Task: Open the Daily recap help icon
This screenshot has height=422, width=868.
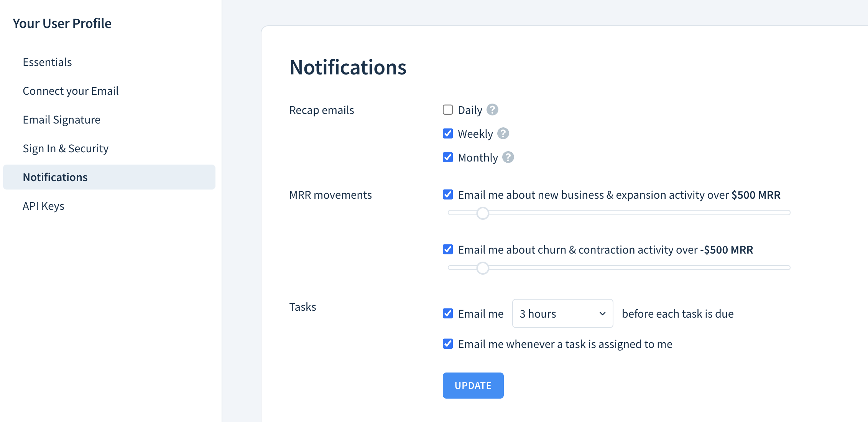Action: click(x=492, y=110)
